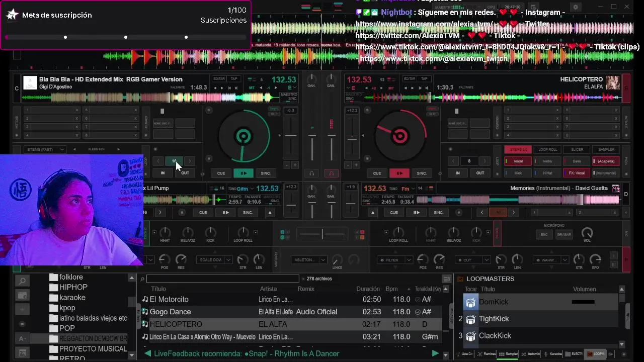
Task: Set loop IN on Bla Bla Bla deck
Action: (x=163, y=173)
